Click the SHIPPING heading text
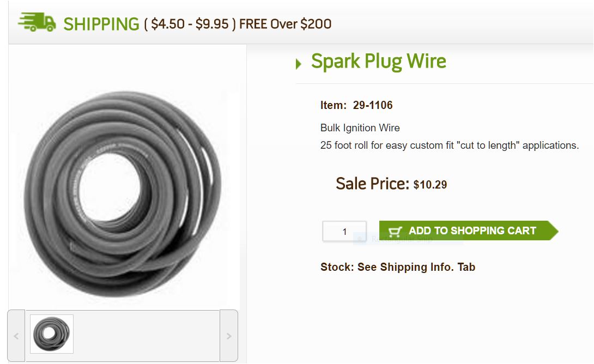594x364 pixels. pyautogui.click(x=101, y=24)
